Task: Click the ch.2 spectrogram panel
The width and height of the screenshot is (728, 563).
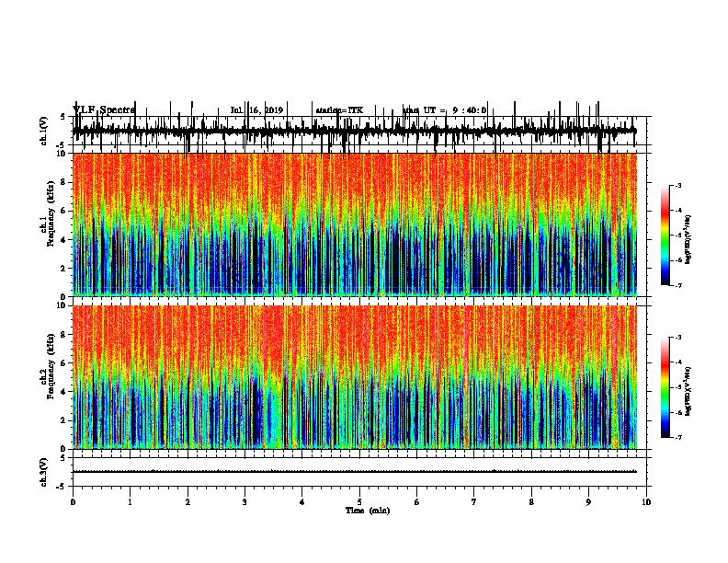Action: click(x=355, y=377)
